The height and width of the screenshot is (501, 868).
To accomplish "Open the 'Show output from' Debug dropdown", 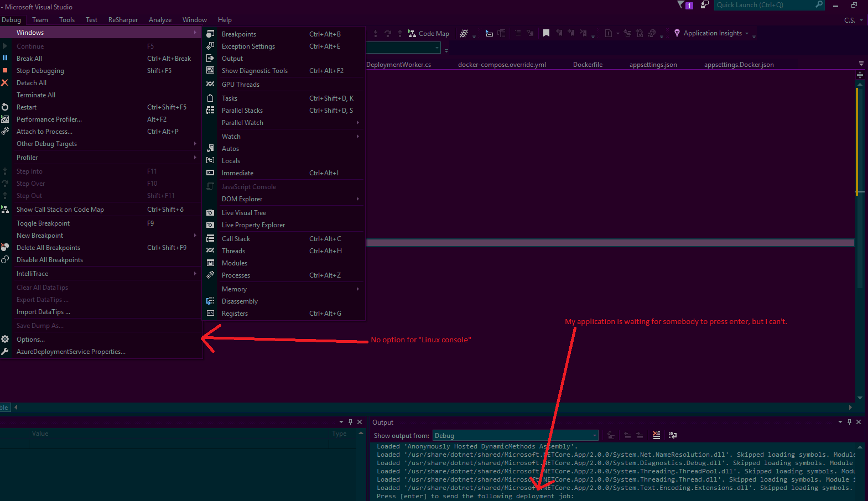I will coord(515,436).
